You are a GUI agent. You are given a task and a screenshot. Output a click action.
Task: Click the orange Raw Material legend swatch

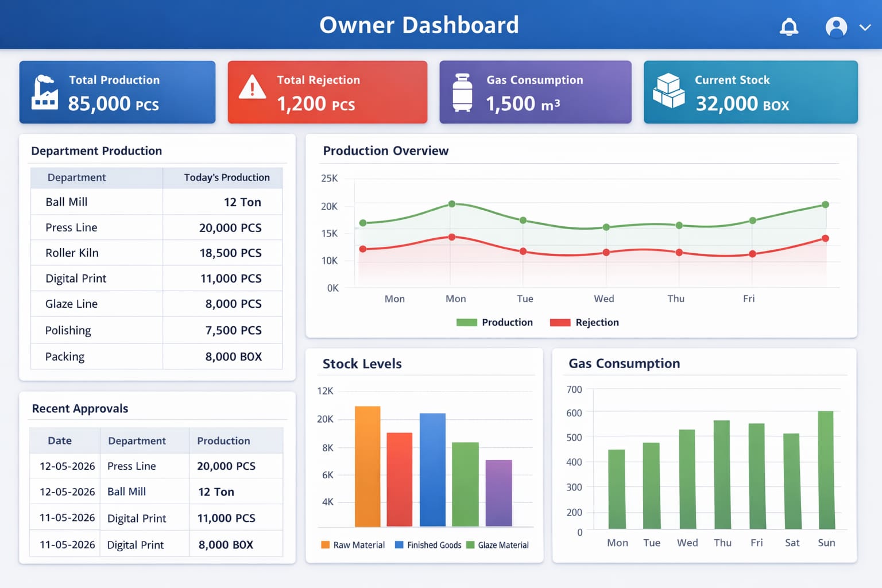tap(326, 545)
